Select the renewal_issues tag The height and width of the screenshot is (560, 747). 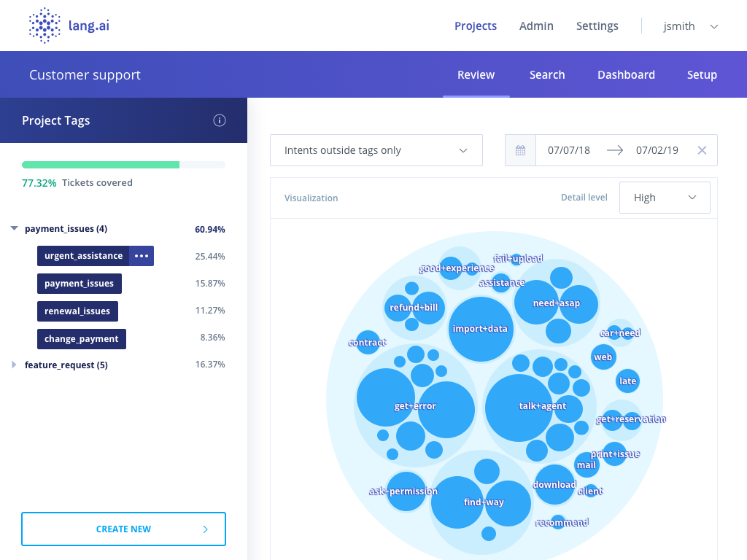click(77, 311)
